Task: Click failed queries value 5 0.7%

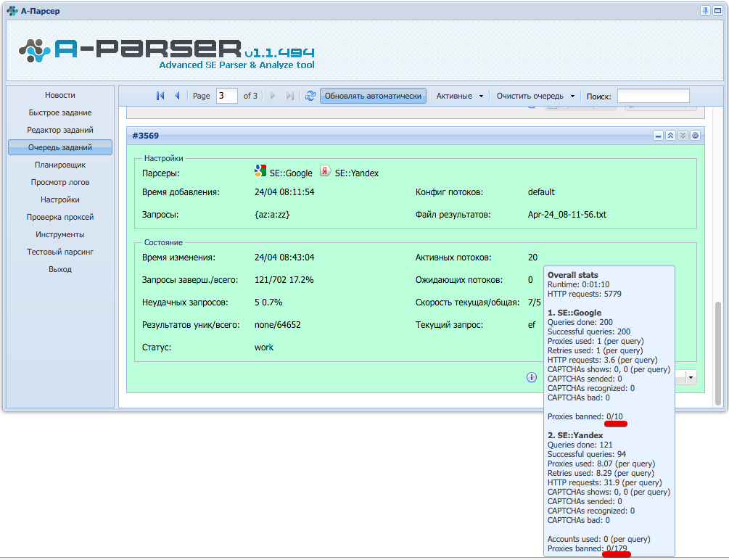Action: pos(268,302)
